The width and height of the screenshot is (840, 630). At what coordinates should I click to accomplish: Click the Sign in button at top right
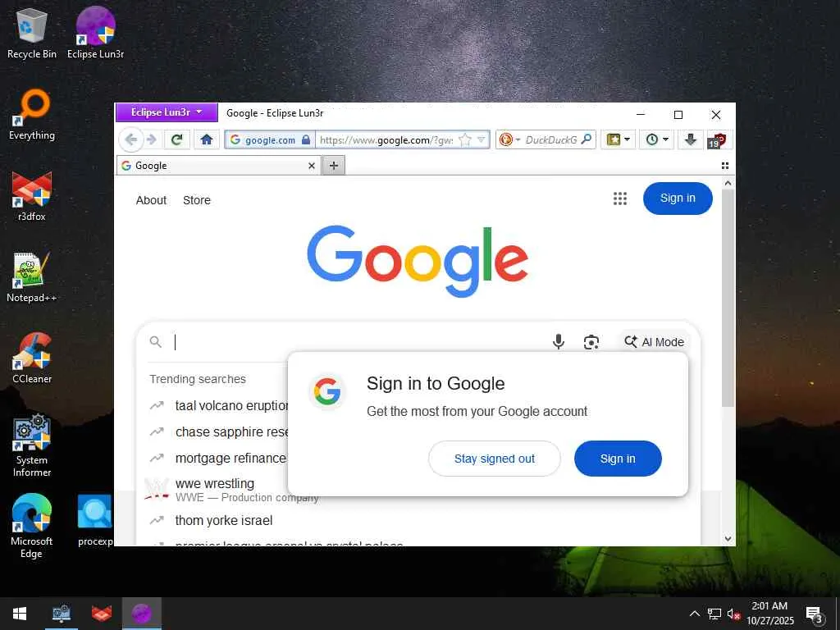pyautogui.click(x=678, y=199)
